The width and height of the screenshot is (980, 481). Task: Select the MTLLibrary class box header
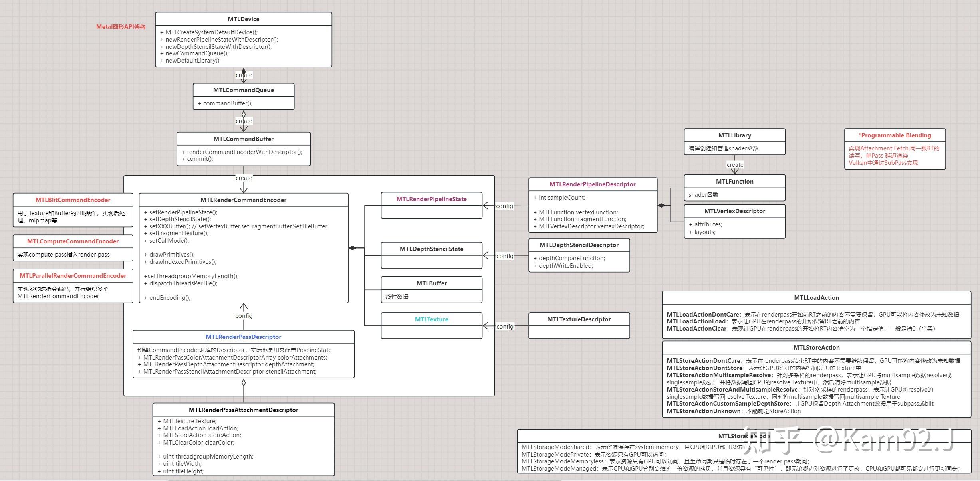pyautogui.click(x=734, y=135)
